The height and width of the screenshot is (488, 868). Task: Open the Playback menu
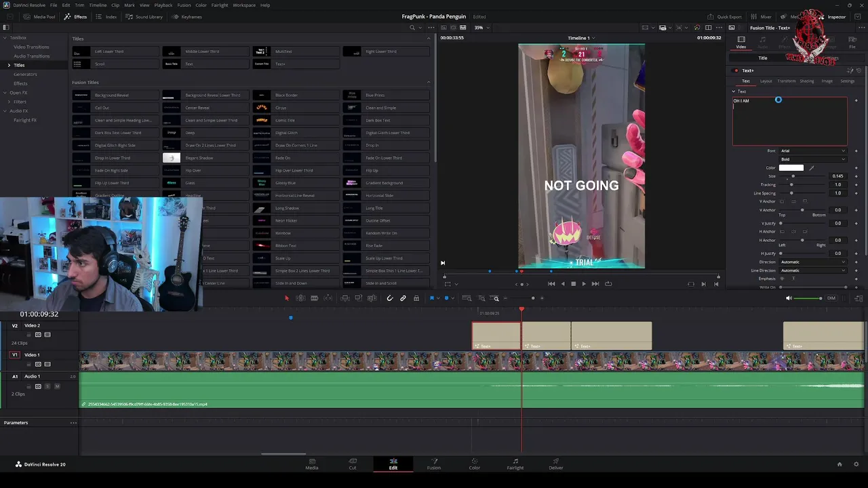(x=163, y=5)
